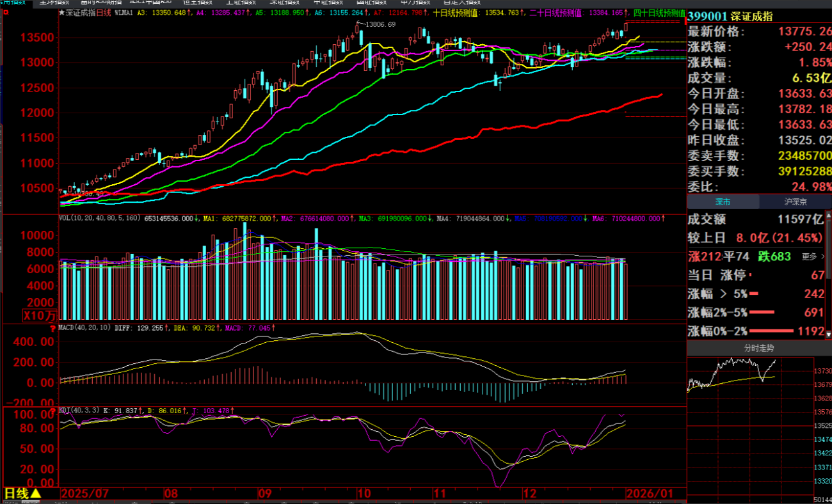Switch to the 沪深京 tab
This screenshot has height=504, width=832.
tap(795, 201)
